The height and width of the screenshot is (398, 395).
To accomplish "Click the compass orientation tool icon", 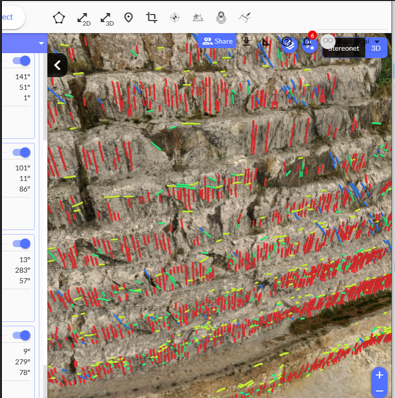I will 175,17.
